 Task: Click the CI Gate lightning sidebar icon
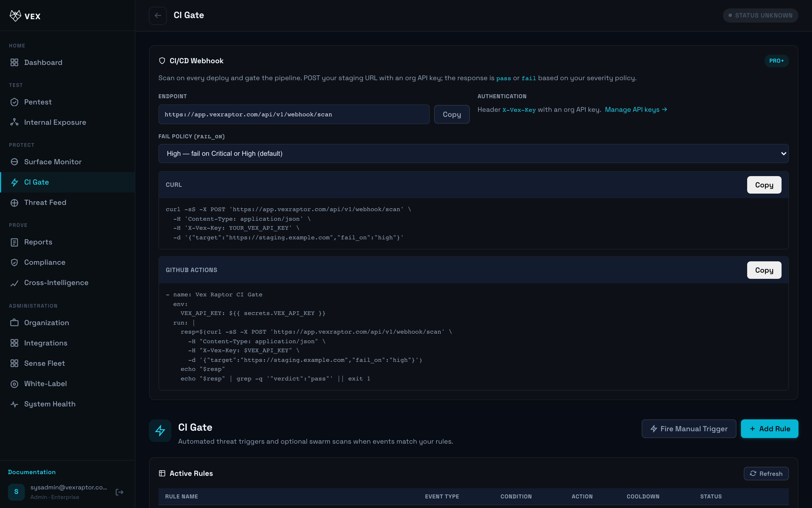[x=14, y=182]
